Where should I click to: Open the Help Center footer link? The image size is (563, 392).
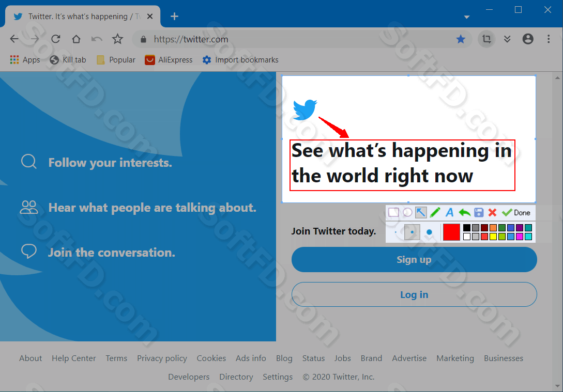(x=73, y=358)
